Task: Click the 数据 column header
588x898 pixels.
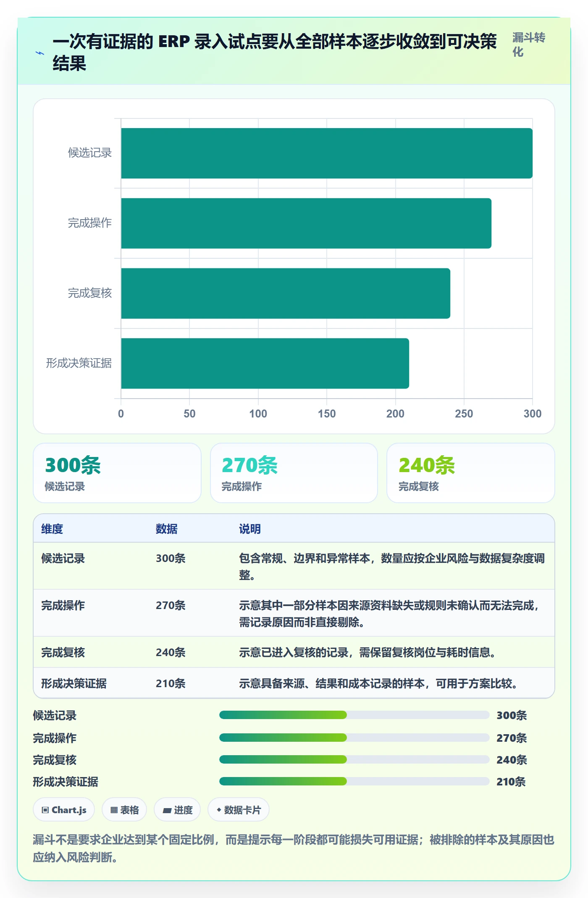Action: 166,529
